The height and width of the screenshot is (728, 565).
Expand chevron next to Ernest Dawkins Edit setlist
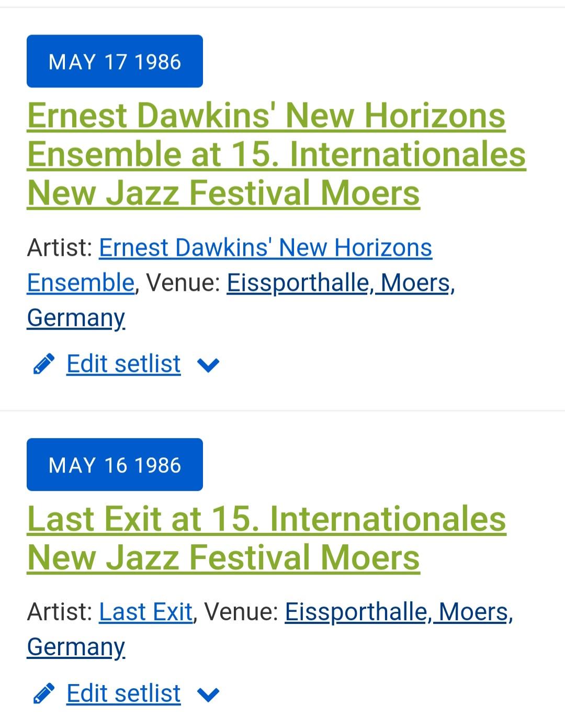pyautogui.click(x=208, y=365)
